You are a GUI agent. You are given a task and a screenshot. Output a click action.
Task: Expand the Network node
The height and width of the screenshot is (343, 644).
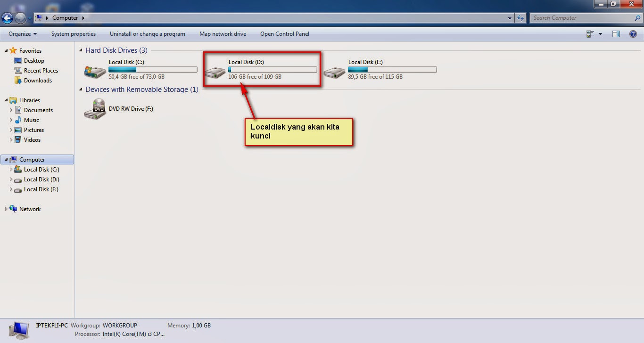pos(6,209)
